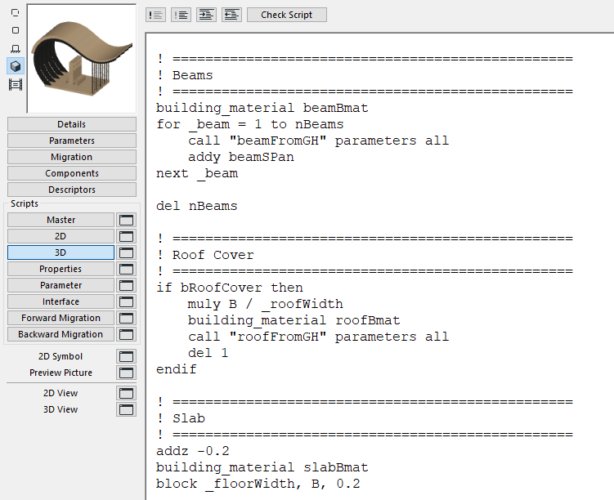The width and height of the screenshot is (614, 500).
Task: Open 2D Symbol window icon
Action: [127, 356]
